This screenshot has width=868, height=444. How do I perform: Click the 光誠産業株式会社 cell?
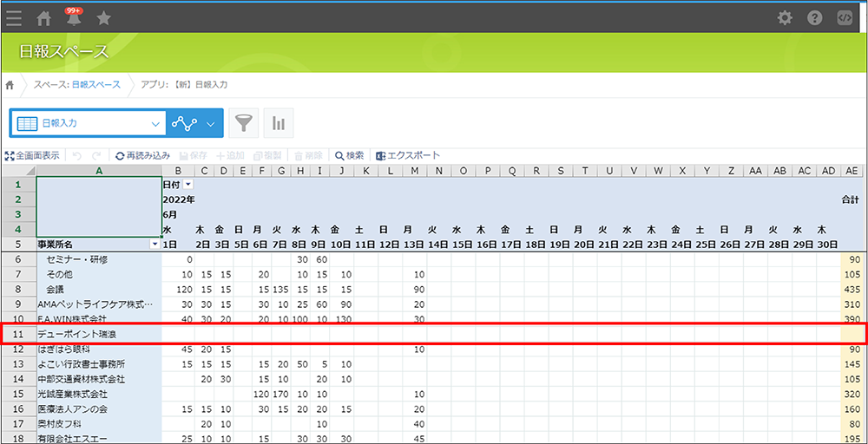(99, 395)
